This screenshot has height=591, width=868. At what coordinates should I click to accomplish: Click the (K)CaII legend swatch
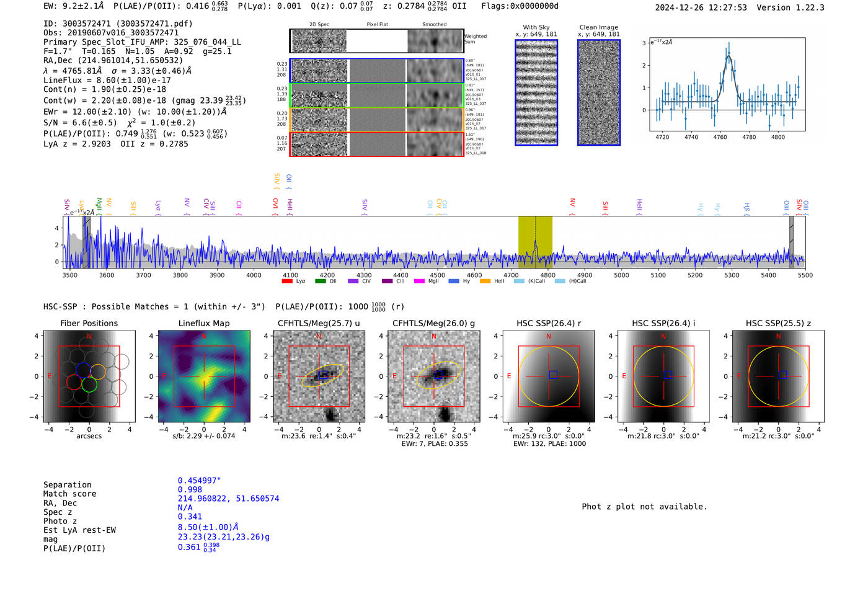pyautogui.click(x=519, y=281)
